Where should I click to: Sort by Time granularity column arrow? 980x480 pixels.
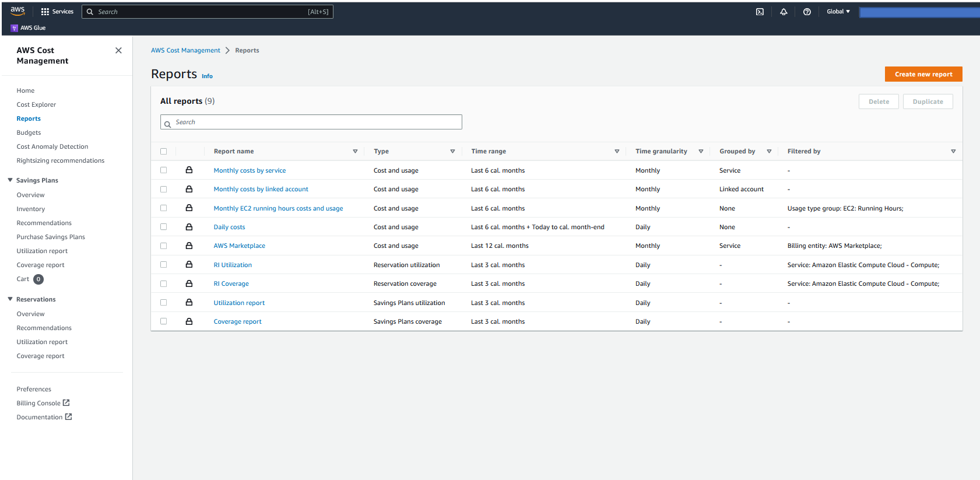pyautogui.click(x=701, y=151)
